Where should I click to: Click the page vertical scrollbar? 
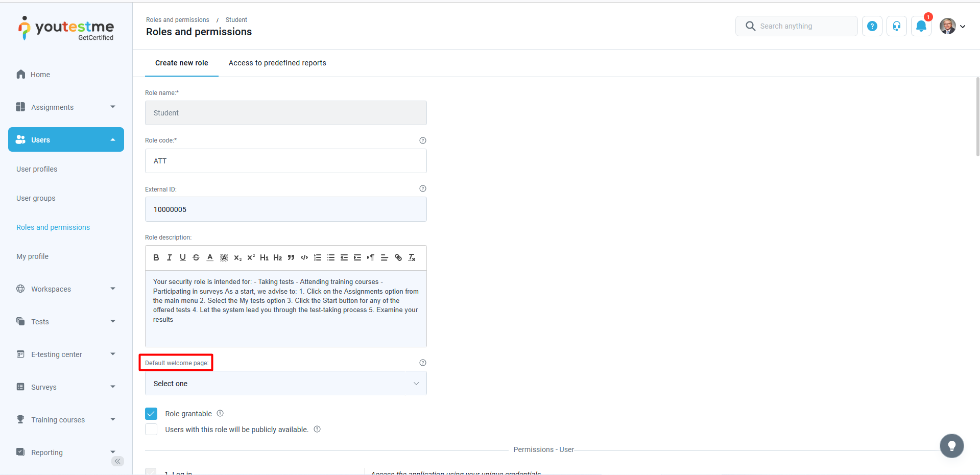977,116
